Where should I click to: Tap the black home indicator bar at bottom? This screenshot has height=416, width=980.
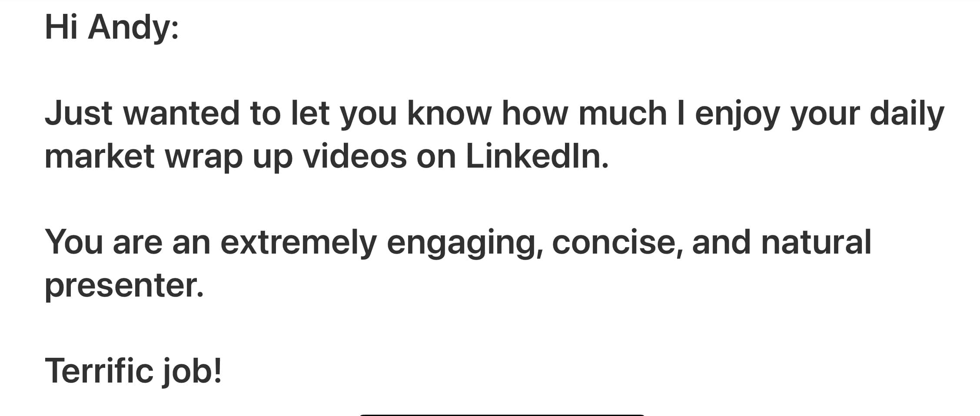(502, 415)
